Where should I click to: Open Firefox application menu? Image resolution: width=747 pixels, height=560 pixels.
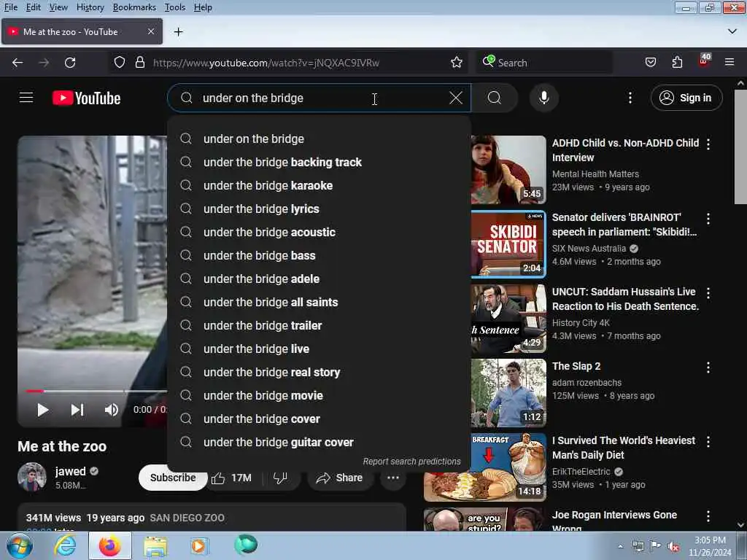[x=729, y=63]
